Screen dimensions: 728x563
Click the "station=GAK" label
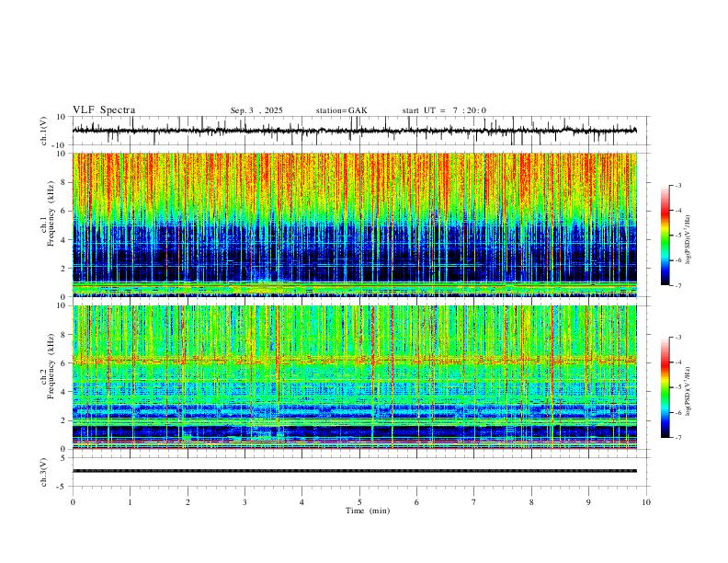click(x=341, y=110)
